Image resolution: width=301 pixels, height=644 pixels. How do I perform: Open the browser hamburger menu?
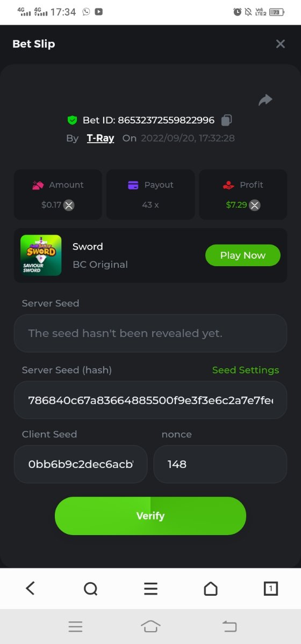[151, 589]
